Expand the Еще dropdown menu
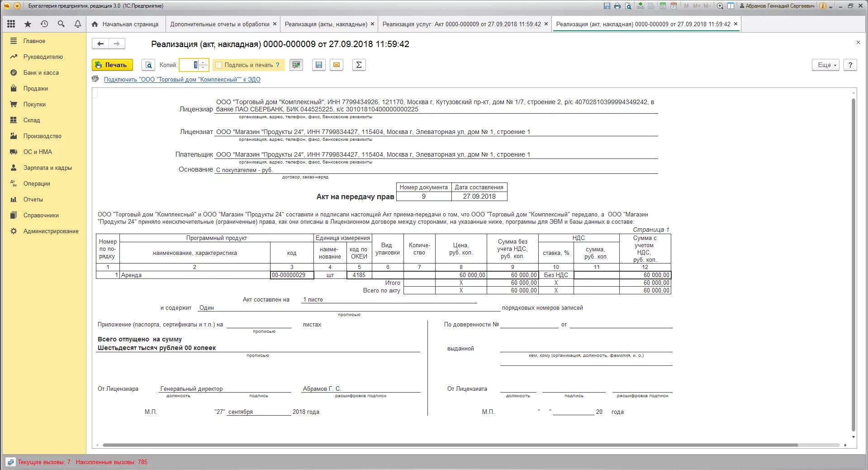 pyautogui.click(x=825, y=65)
